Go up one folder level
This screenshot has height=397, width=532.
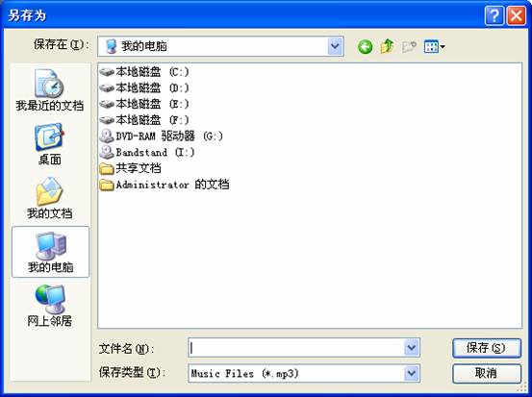coord(387,46)
